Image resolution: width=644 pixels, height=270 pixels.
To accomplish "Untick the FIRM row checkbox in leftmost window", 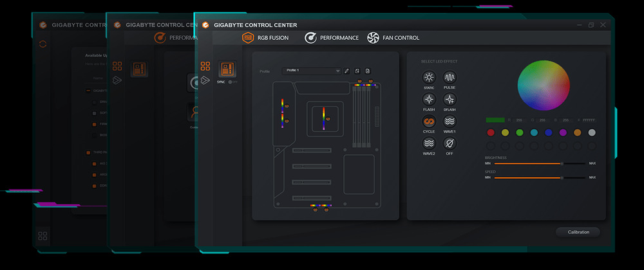I will point(94,123).
